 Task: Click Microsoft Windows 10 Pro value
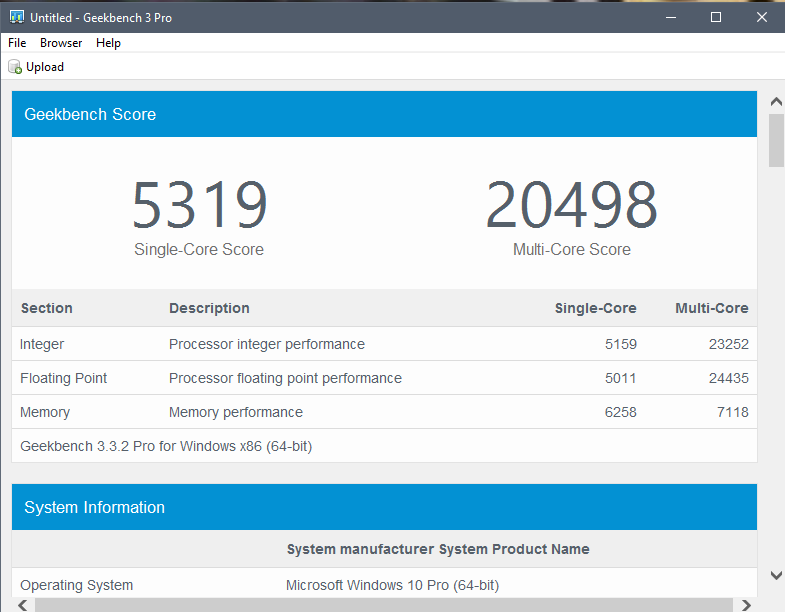[392, 585]
